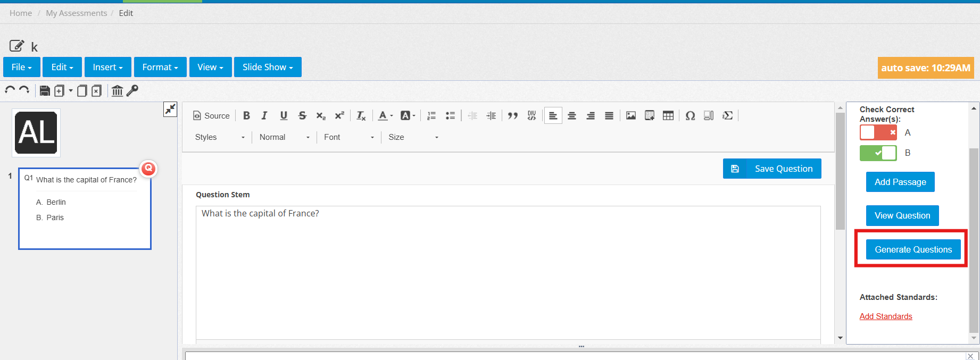
Task: Open the Slide Show menu
Action: (268, 67)
